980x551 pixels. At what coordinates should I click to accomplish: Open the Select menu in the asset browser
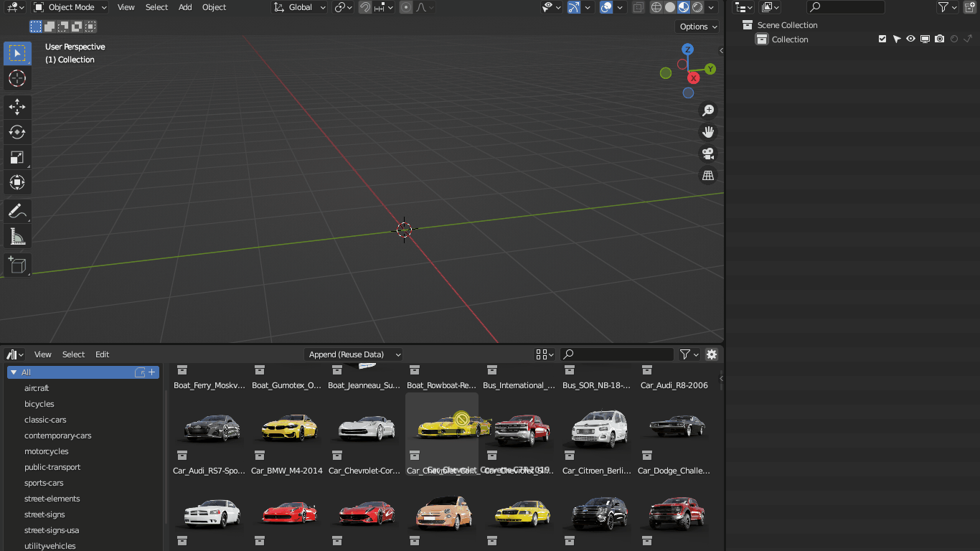[x=73, y=354]
